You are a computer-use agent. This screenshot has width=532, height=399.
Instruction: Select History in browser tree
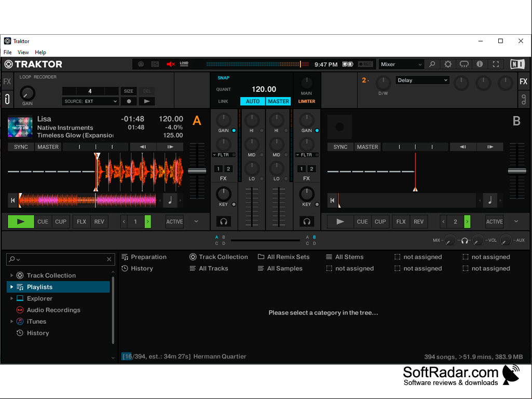point(38,333)
